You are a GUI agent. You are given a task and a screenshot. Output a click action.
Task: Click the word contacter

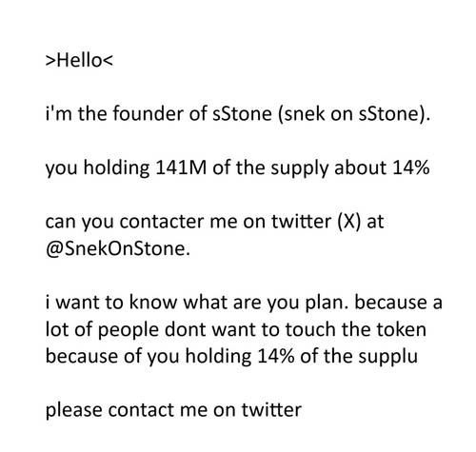coord(162,222)
